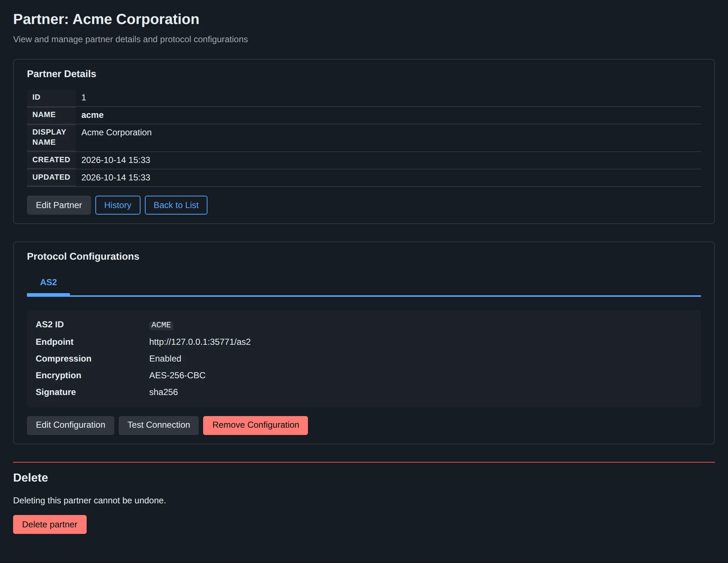Go Back to List
Screen dimensions: 728x563
[176, 205]
